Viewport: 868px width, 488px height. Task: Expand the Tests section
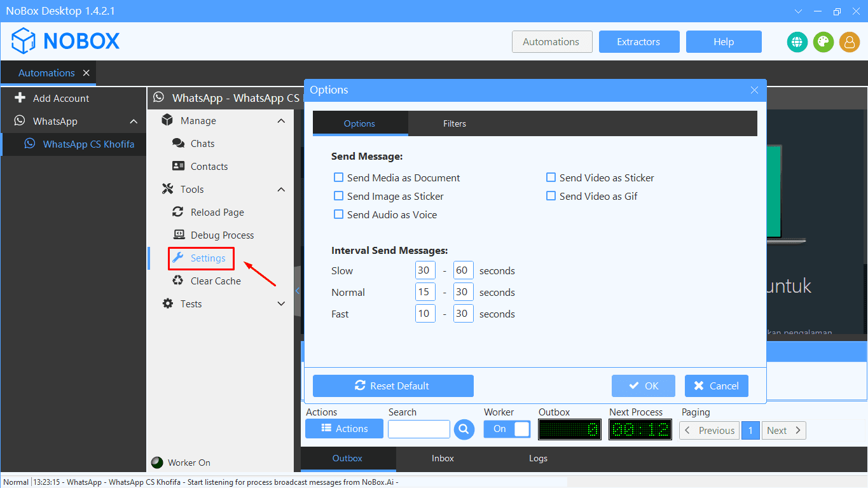[x=281, y=304]
